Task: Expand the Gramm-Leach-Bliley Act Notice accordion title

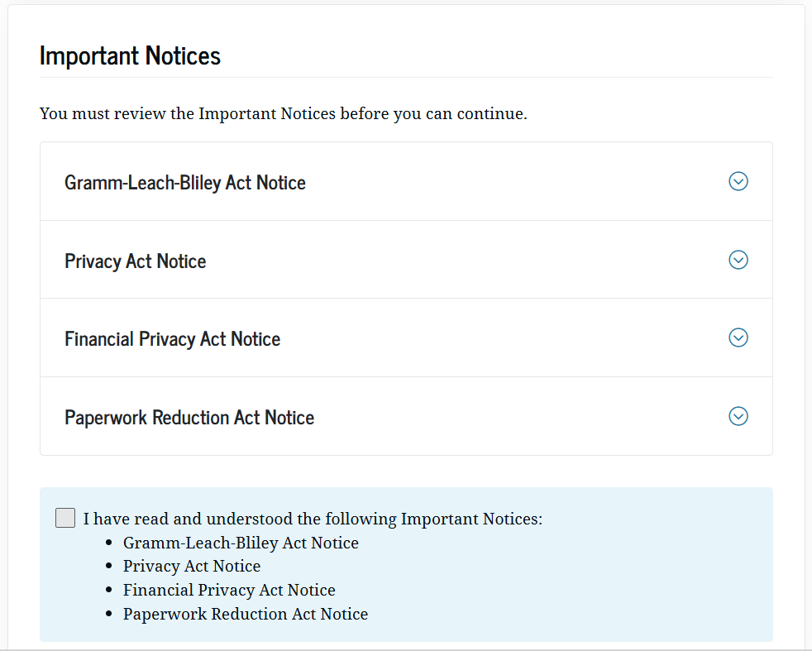Action: [x=185, y=183]
